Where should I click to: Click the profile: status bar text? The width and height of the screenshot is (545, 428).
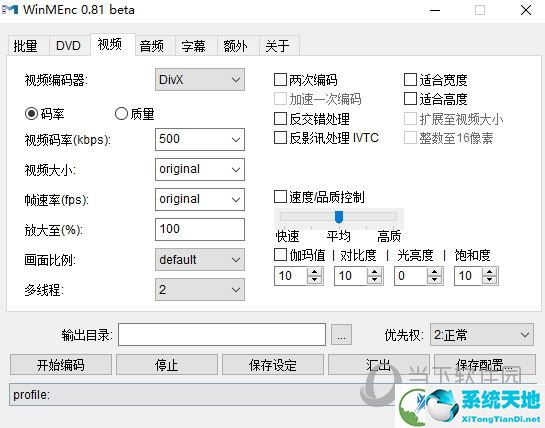point(31,395)
